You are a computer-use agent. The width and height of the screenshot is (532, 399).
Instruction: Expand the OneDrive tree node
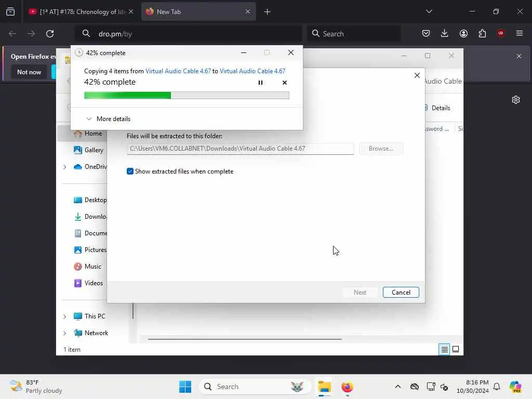pyautogui.click(x=64, y=167)
